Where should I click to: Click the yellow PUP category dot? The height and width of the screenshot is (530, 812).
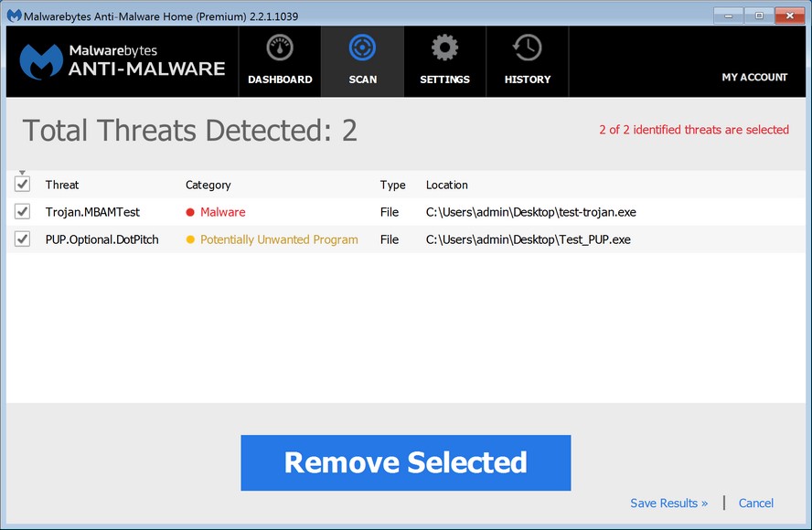[x=190, y=239]
